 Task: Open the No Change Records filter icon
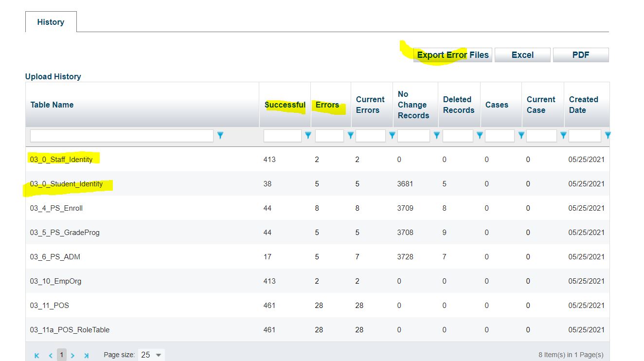436,135
